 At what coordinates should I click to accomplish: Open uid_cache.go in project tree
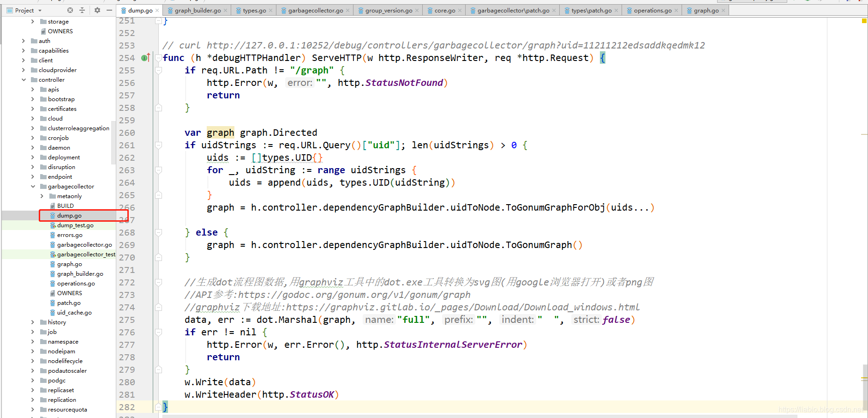pos(74,313)
